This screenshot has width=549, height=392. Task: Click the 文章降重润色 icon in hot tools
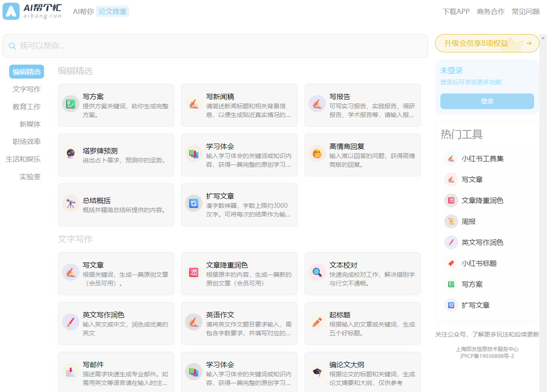[451, 200]
